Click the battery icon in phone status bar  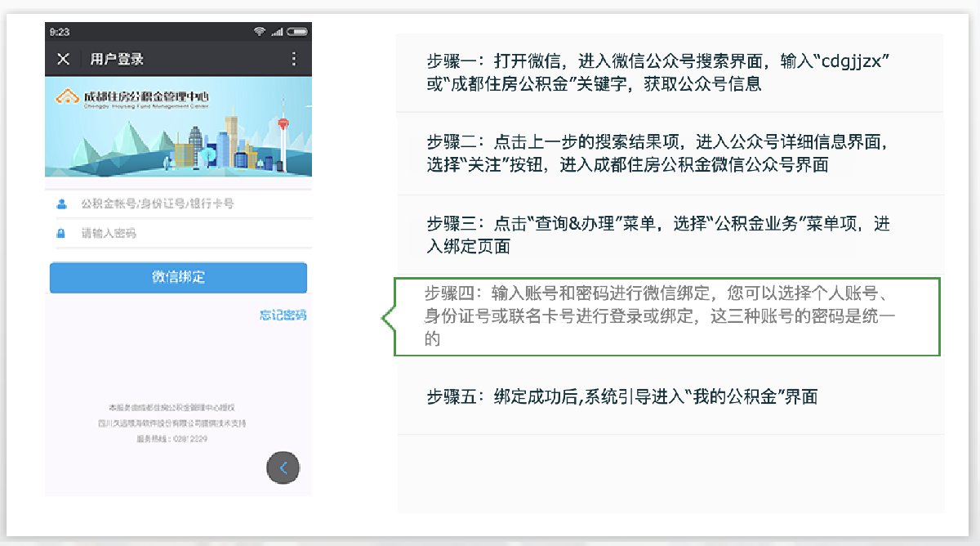click(299, 32)
